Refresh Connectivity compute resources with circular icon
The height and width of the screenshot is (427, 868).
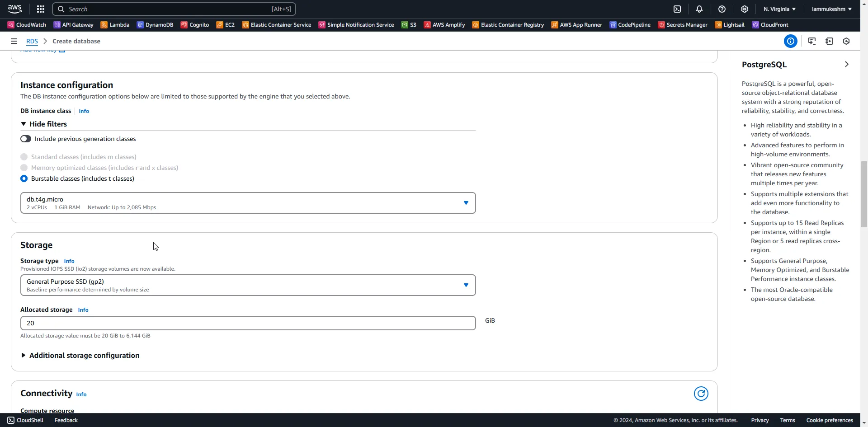pos(701,393)
